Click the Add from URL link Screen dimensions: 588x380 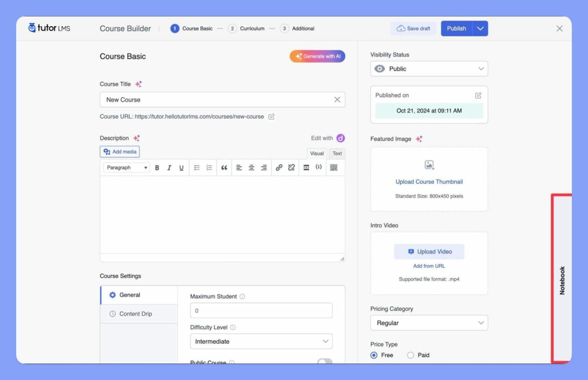pyautogui.click(x=429, y=266)
